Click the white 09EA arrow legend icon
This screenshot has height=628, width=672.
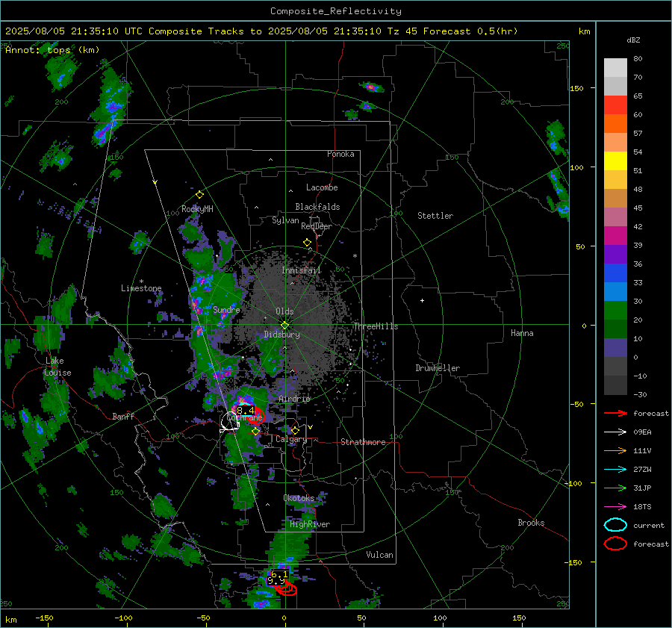tap(615, 432)
